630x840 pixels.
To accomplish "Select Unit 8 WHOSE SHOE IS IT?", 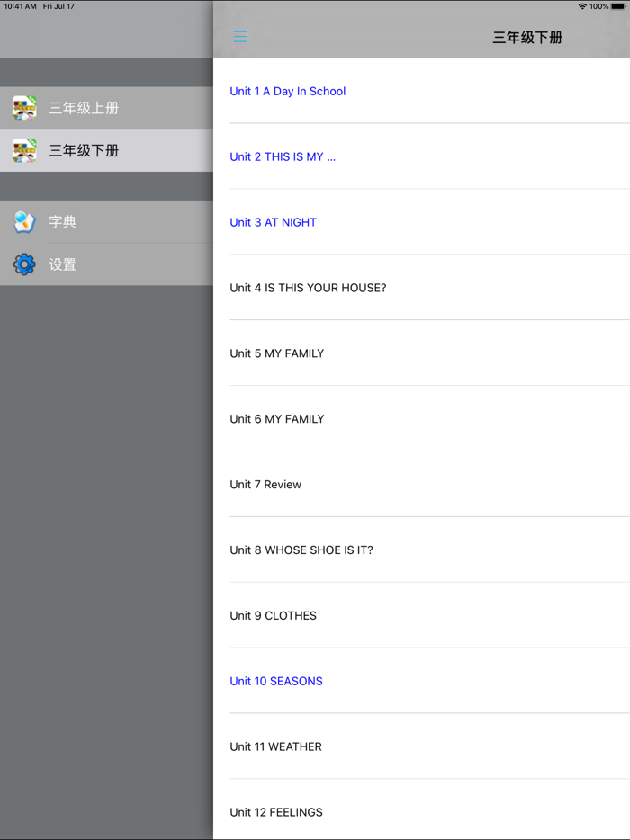I will [x=421, y=550].
